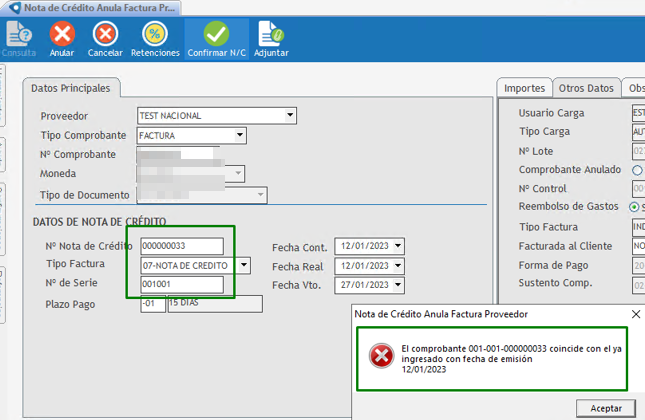Open Tipo Factura 07-NOTA DE CREDITO dropdown
The image size is (645, 420).
click(244, 265)
